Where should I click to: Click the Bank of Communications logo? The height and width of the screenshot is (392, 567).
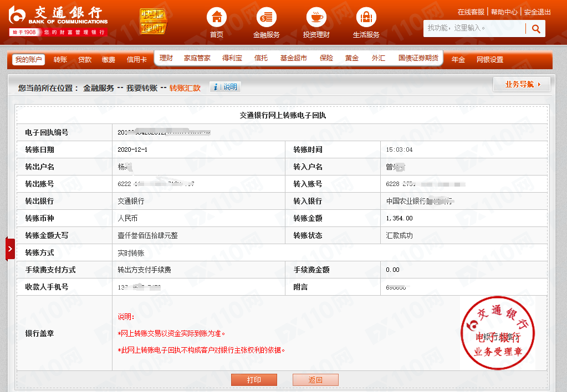pos(58,20)
